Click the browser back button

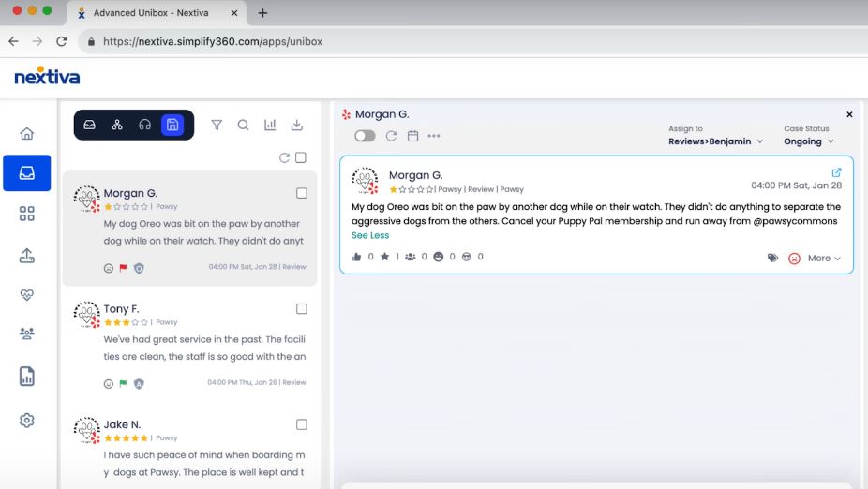(x=13, y=41)
